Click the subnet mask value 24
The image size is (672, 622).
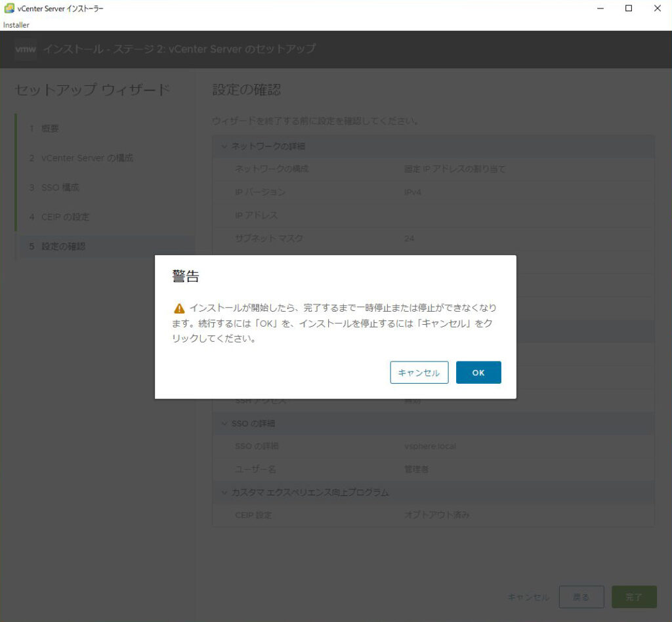(x=409, y=239)
